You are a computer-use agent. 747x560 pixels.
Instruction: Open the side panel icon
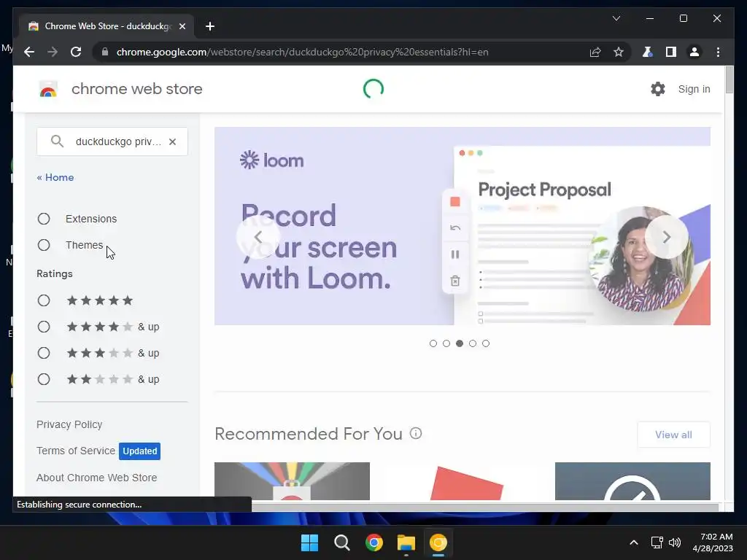point(671,52)
